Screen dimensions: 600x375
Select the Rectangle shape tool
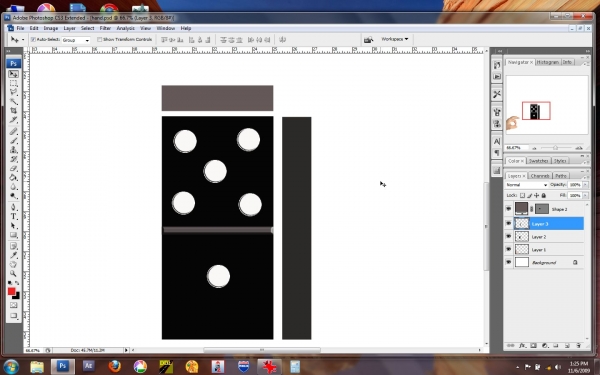click(13, 235)
